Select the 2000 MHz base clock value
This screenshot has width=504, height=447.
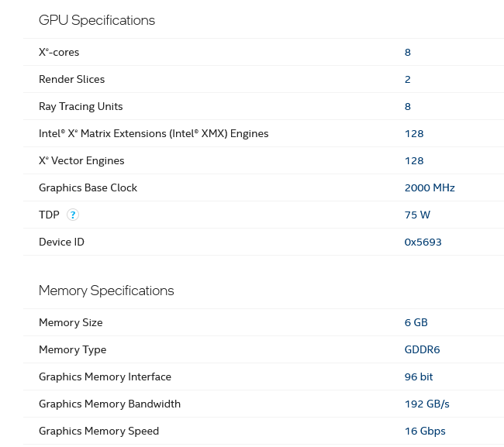(x=430, y=187)
